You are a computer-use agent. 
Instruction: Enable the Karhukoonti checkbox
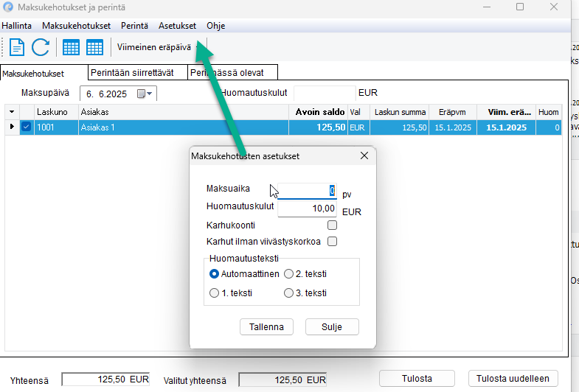pyautogui.click(x=332, y=225)
